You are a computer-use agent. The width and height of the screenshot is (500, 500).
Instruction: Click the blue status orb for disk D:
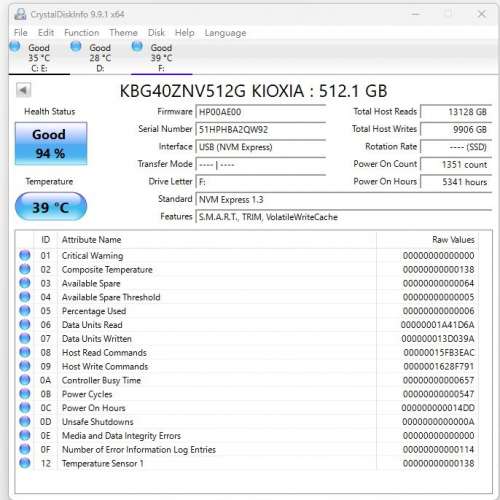[76, 46]
